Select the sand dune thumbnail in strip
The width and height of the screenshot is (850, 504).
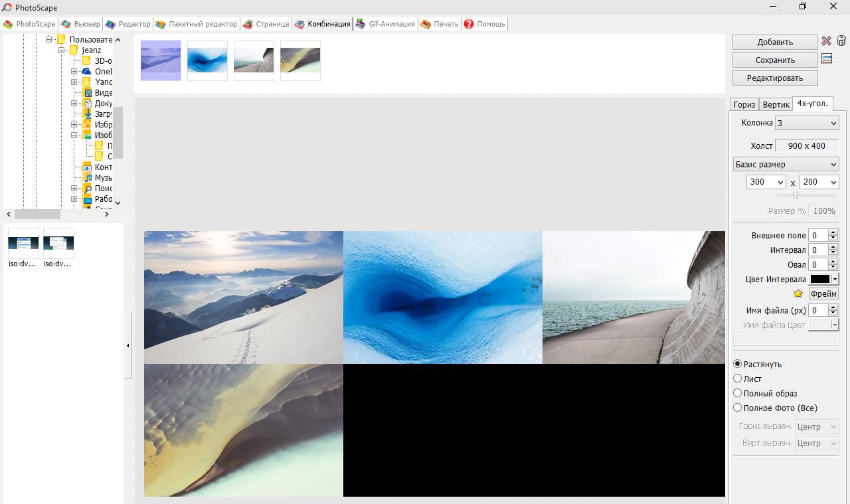pos(300,60)
